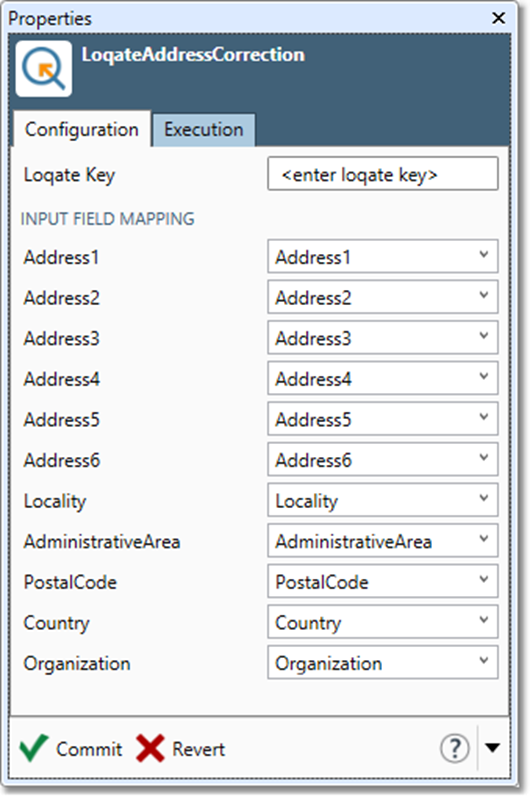Expand the Address6 combo box

point(383,460)
